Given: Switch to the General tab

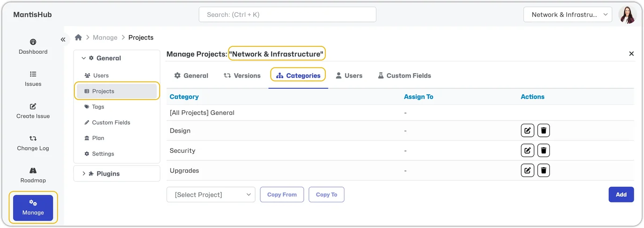Looking at the screenshot, I should click(191, 76).
